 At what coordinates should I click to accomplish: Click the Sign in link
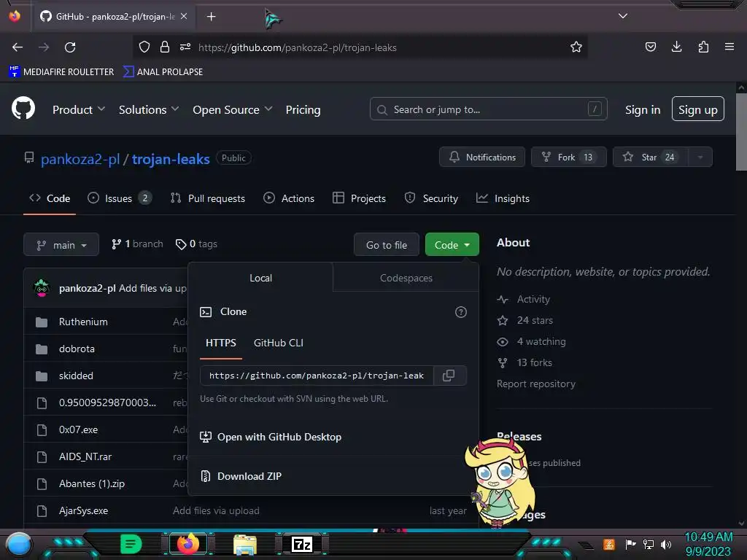tap(643, 109)
